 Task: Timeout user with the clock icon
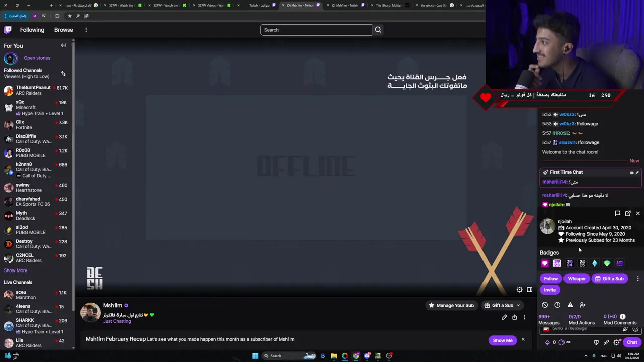point(557,305)
